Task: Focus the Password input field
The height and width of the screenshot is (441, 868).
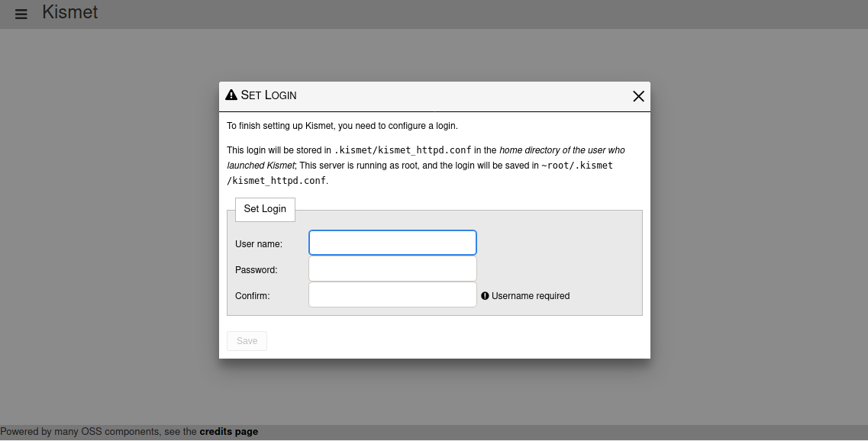Action: pyautogui.click(x=392, y=269)
